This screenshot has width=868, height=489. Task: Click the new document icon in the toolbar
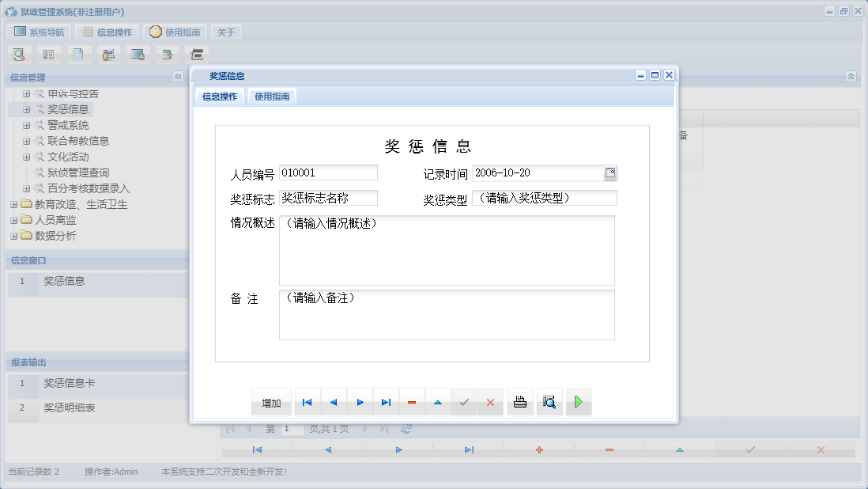[79, 54]
